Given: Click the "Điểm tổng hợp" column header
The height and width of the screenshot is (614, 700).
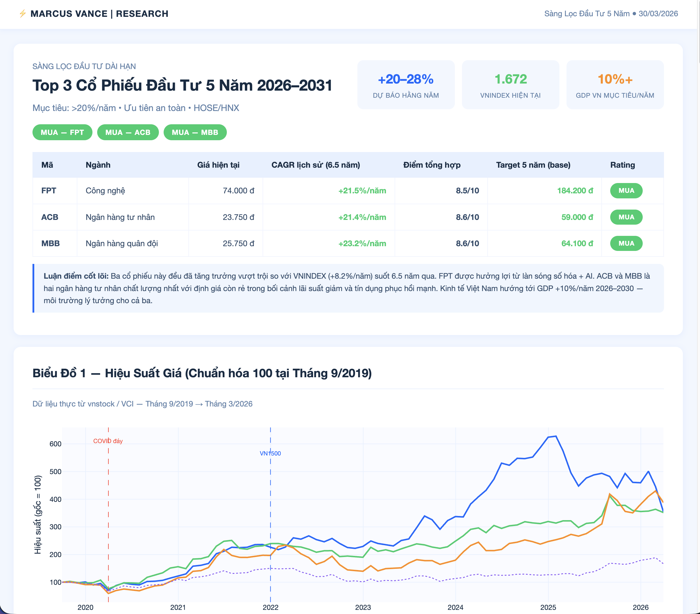Looking at the screenshot, I should pyautogui.click(x=432, y=165).
